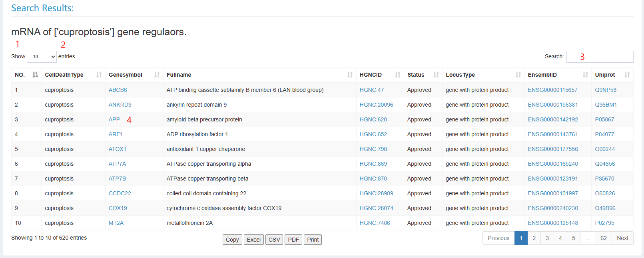Go to Previous page
Screen dimensions: 644x258
(x=498, y=238)
